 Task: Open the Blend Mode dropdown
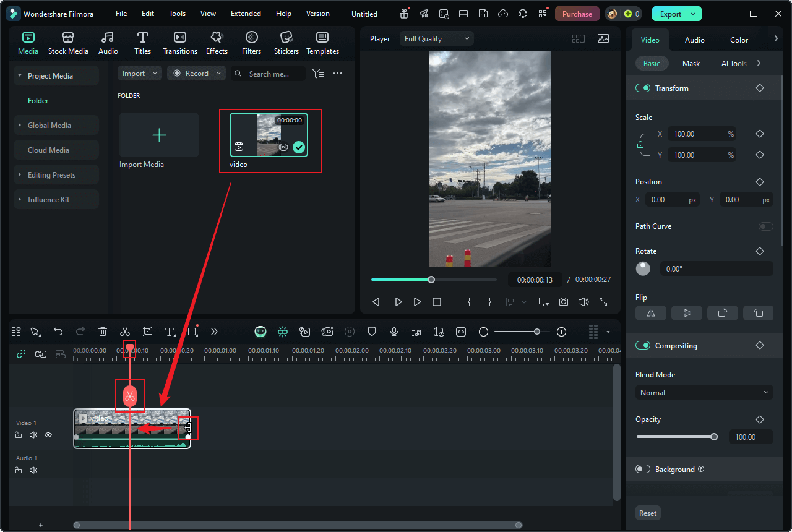point(704,393)
